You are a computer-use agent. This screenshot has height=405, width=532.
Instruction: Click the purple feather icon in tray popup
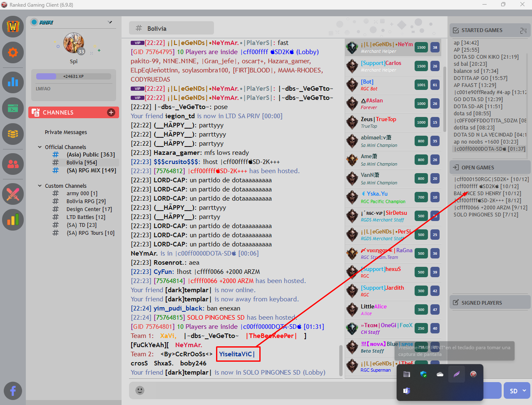click(x=457, y=374)
